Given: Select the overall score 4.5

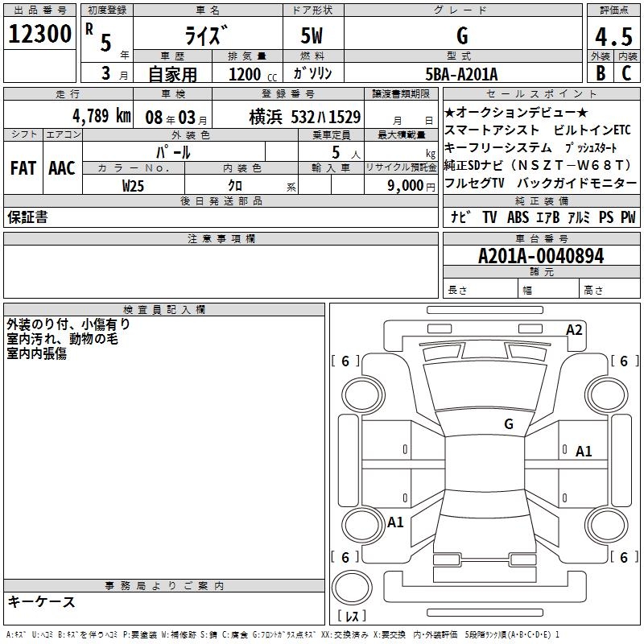Looking at the screenshot, I should tap(613, 36).
